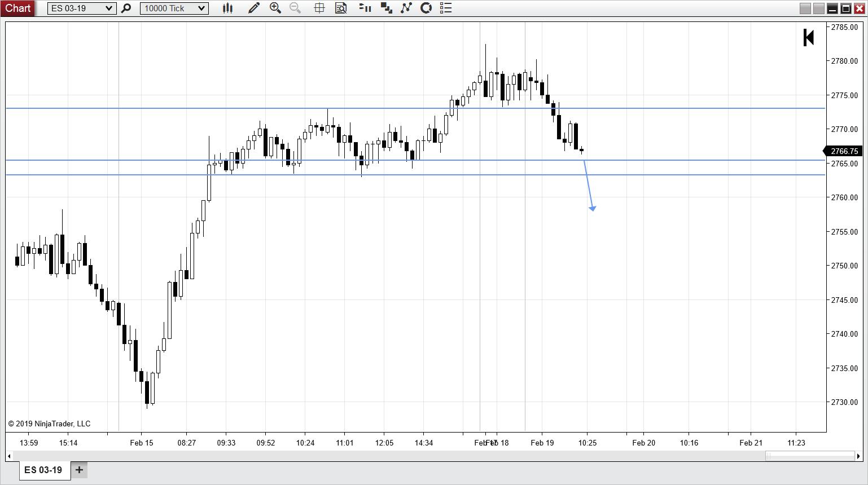Open the Strategies dialog
Image resolution: width=868 pixels, height=485 pixels.
coord(426,8)
